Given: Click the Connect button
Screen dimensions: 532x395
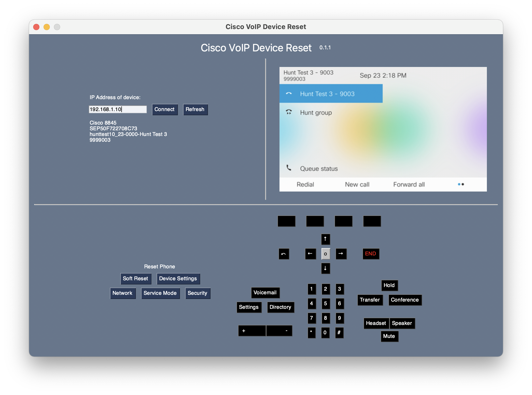Looking at the screenshot, I should [x=164, y=109].
